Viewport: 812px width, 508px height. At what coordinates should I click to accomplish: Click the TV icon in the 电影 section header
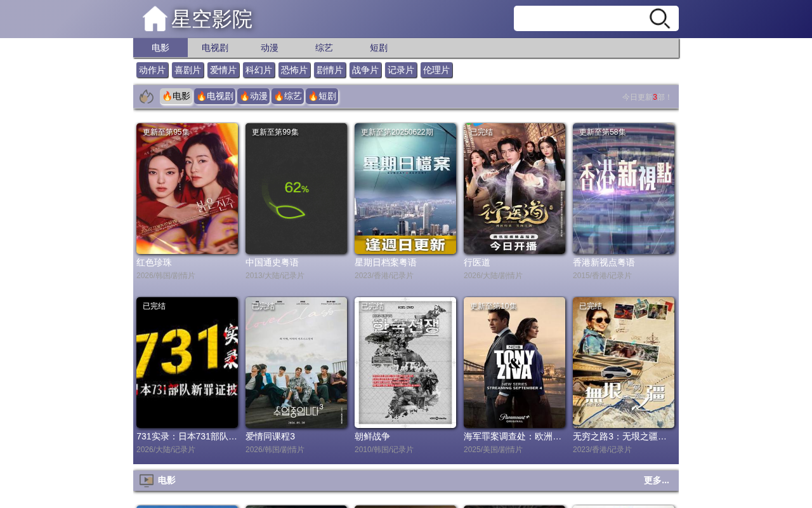pyautogui.click(x=147, y=481)
